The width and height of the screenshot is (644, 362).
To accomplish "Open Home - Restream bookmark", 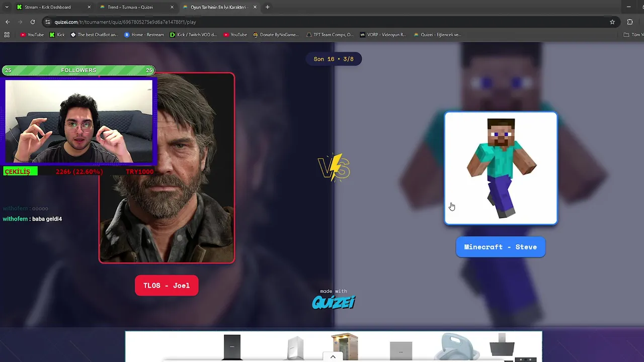I will point(144,35).
